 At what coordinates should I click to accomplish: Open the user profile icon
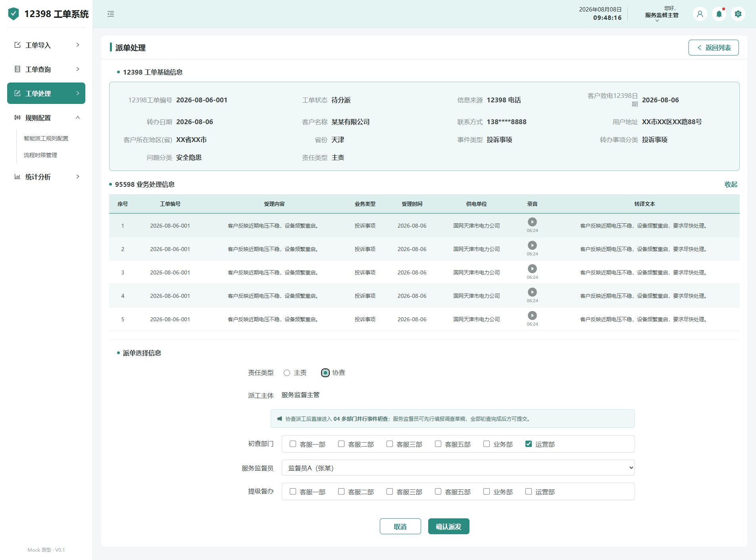700,14
